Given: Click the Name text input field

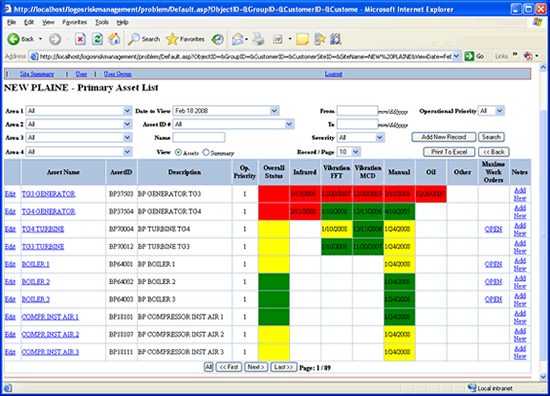Looking at the screenshot, I should [x=199, y=137].
